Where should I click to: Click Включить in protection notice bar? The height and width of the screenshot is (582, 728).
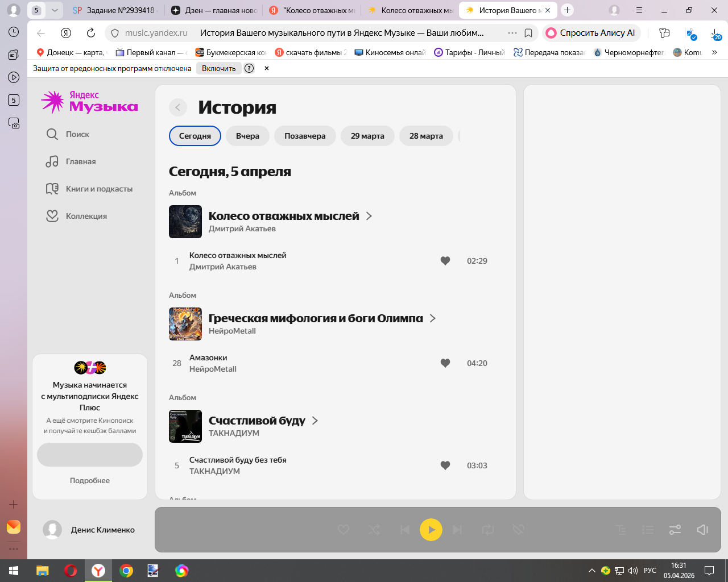[218, 68]
